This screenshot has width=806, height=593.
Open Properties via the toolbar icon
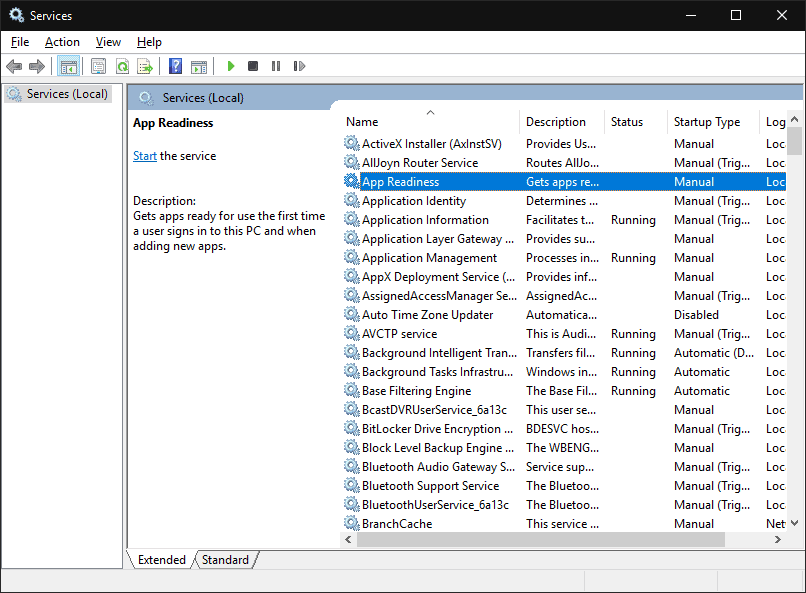(98, 66)
